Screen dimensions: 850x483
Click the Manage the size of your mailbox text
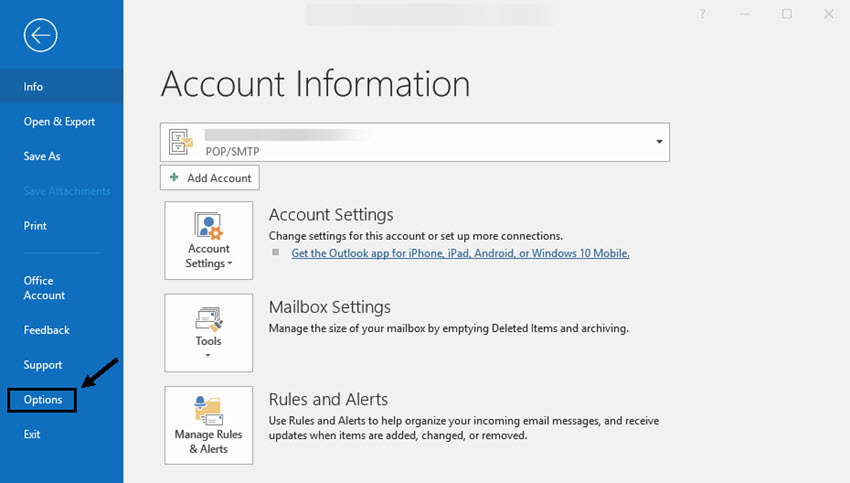[x=448, y=329]
